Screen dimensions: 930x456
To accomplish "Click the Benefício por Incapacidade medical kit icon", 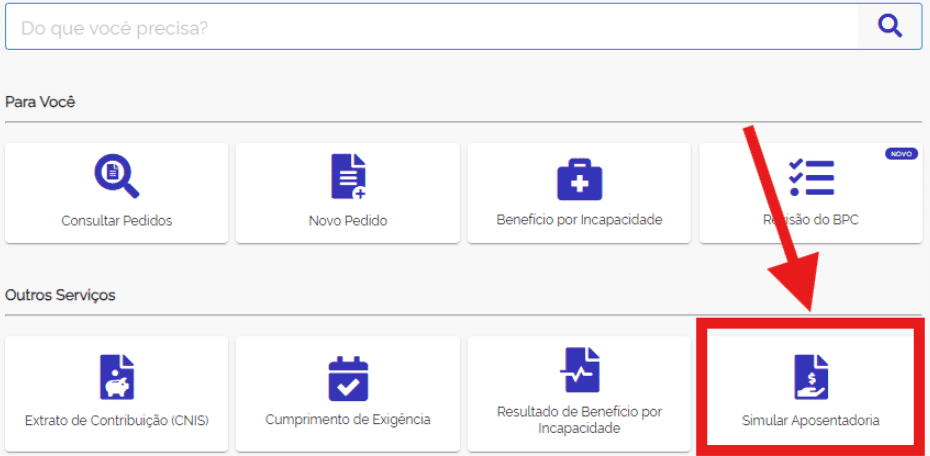I will 579,179.
